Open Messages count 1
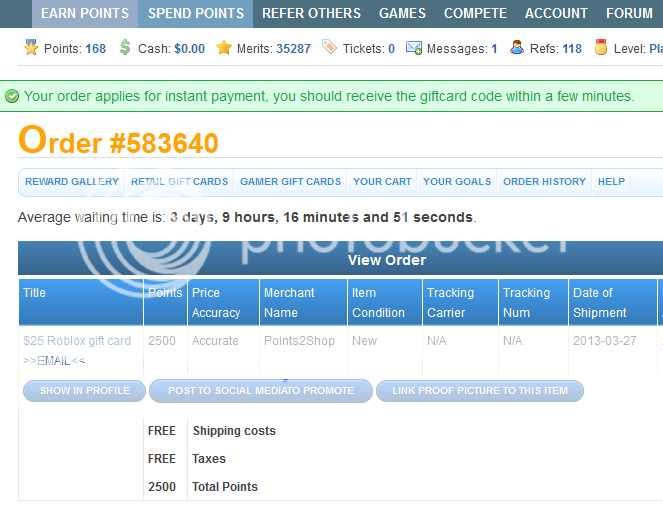This screenshot has width=663, height=508. 494,49
